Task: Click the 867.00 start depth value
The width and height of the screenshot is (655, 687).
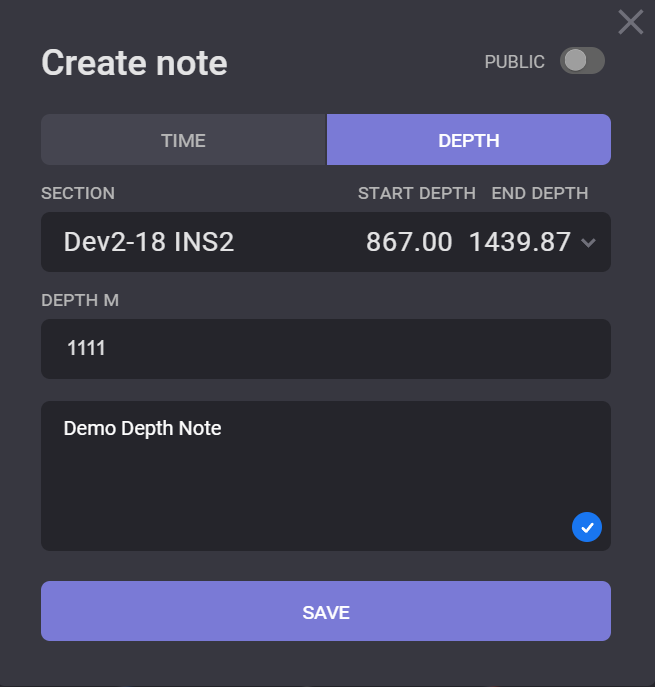Action: pyautogui.click(x=409, y=242)
